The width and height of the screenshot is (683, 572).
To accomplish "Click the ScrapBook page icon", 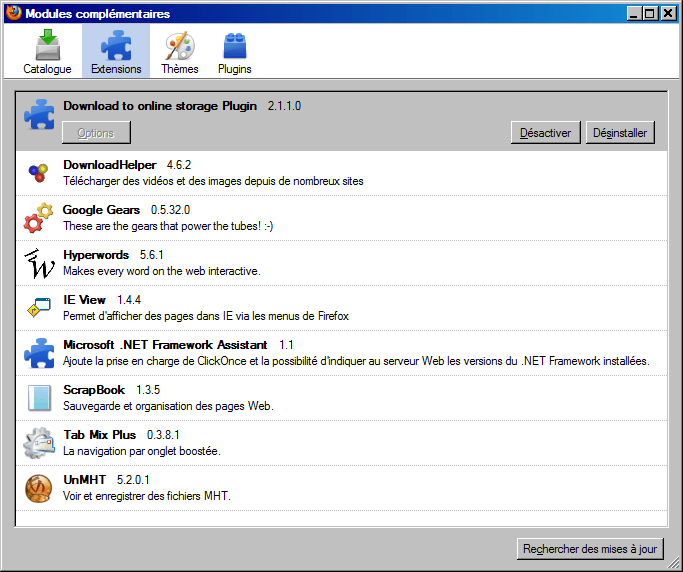I will [x=39, y=398].
